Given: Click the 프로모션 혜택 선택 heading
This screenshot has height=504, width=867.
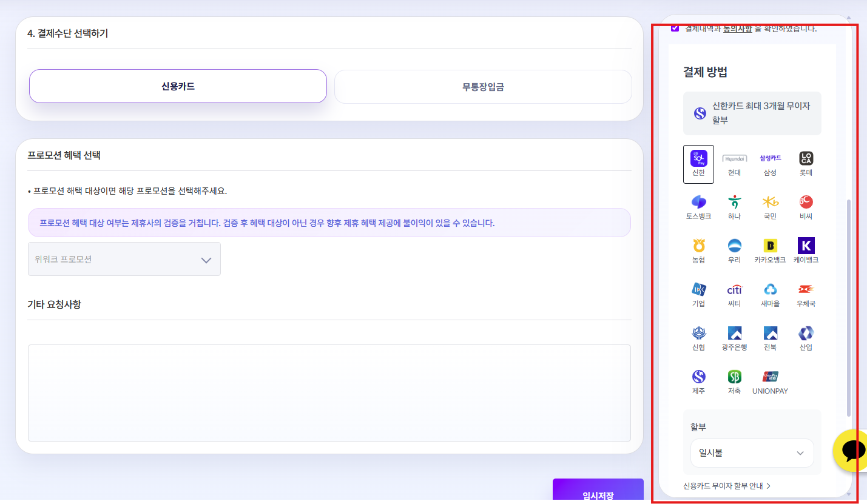Looking at the screenshot, I should 64,155.
